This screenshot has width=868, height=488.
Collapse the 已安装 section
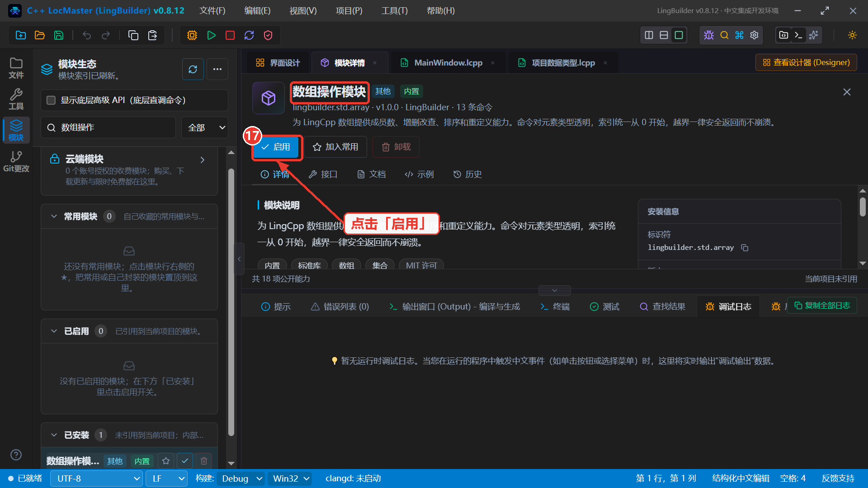(x=54, y=435)
